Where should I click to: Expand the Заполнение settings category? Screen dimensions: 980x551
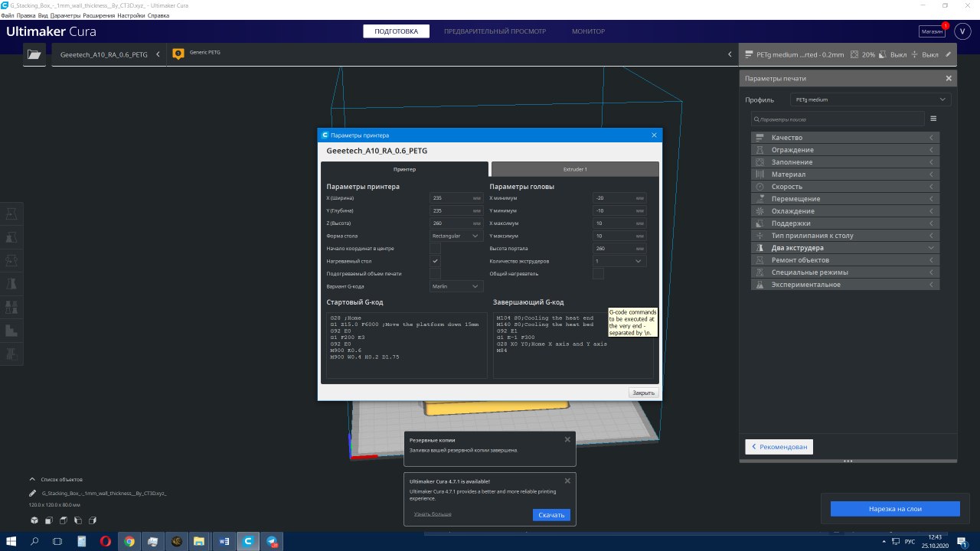tap(844, 162)
